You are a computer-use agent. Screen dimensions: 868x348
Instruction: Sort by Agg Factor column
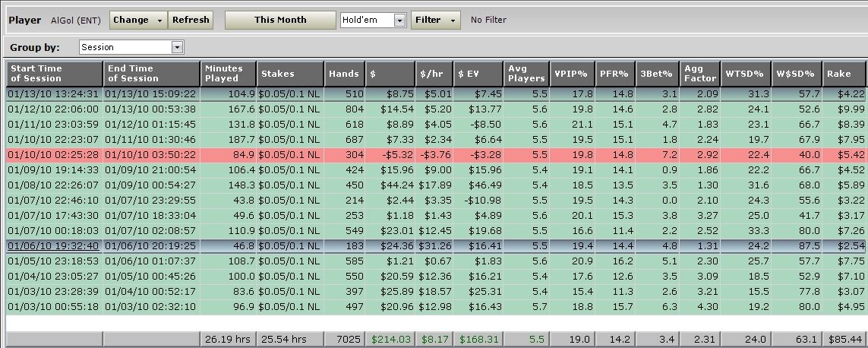[699, 74]
